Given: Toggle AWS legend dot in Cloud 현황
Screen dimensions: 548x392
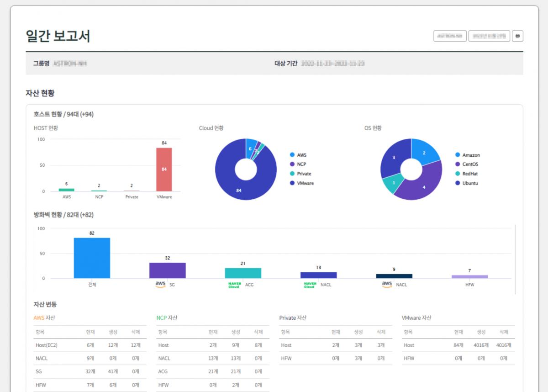Looking at the screenshot, I should pyautogui.click(x=291, y=155).
